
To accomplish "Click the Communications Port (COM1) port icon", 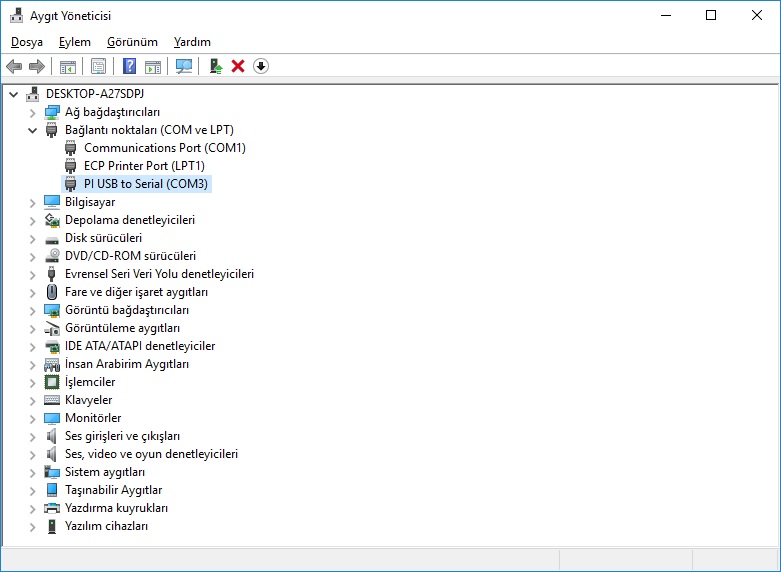I will point(71,148).
